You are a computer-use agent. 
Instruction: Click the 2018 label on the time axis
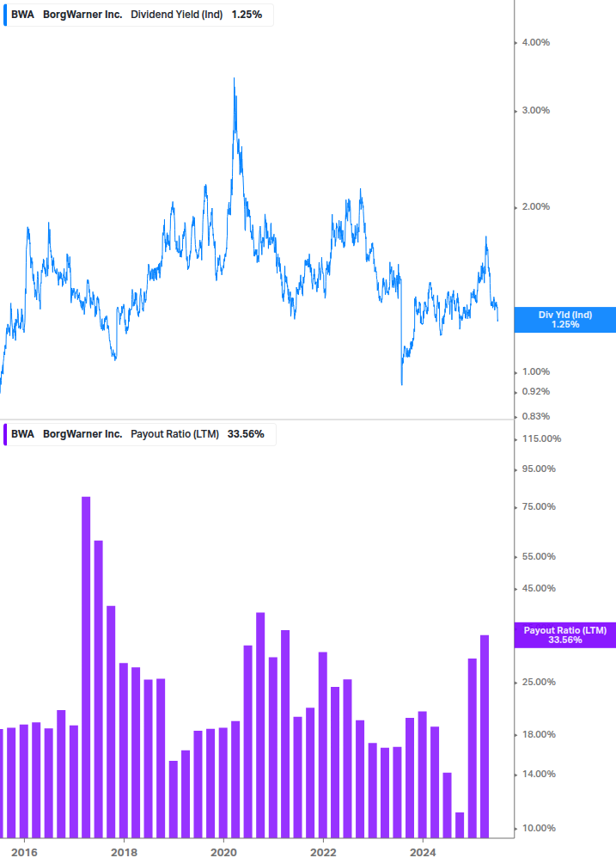[x=124, y=853]
